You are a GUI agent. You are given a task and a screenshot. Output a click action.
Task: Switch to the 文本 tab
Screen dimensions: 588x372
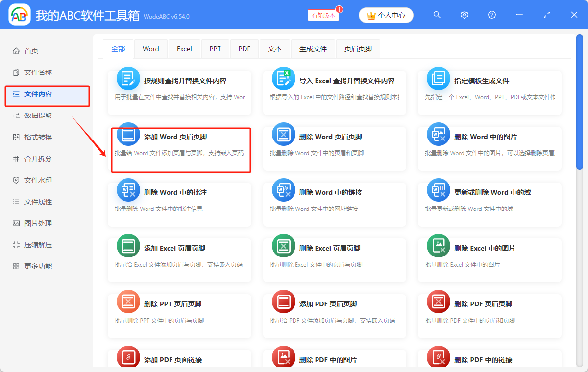[275, 49]
